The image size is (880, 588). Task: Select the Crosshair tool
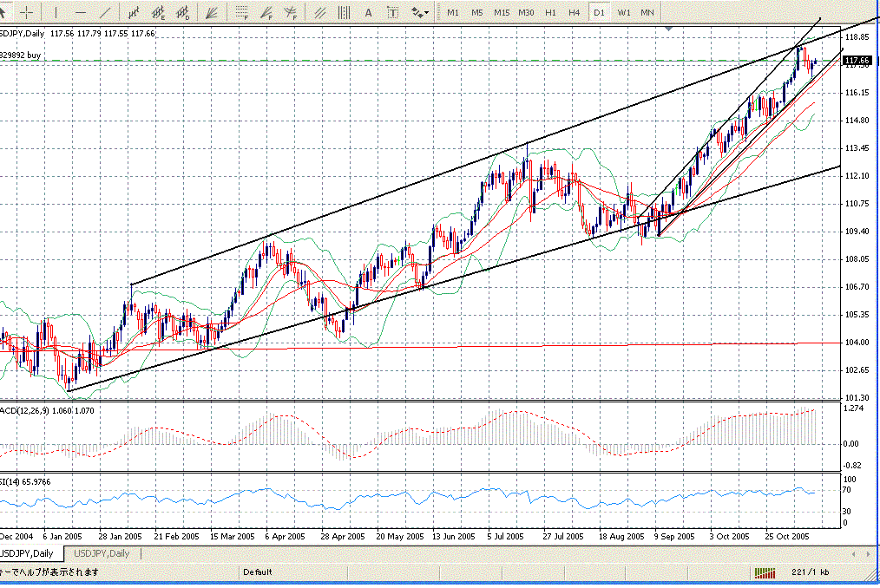tap(28, 12)
